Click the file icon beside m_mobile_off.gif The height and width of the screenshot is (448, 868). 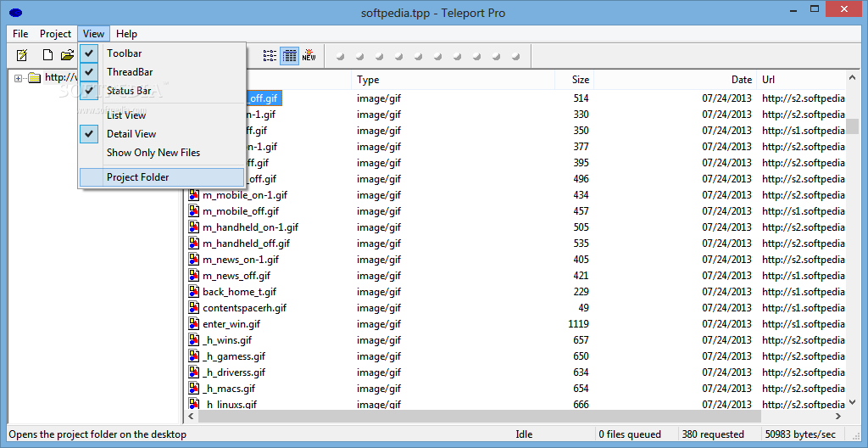[x=194, y=211]
